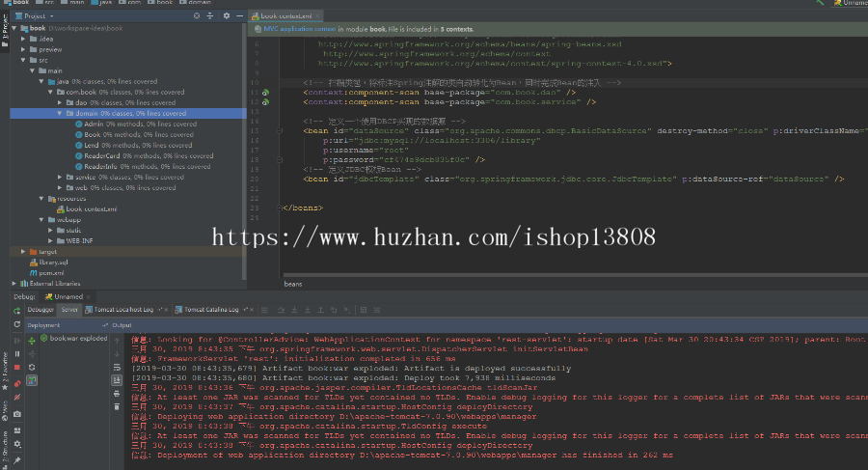Print the console output

pos(117,394)
